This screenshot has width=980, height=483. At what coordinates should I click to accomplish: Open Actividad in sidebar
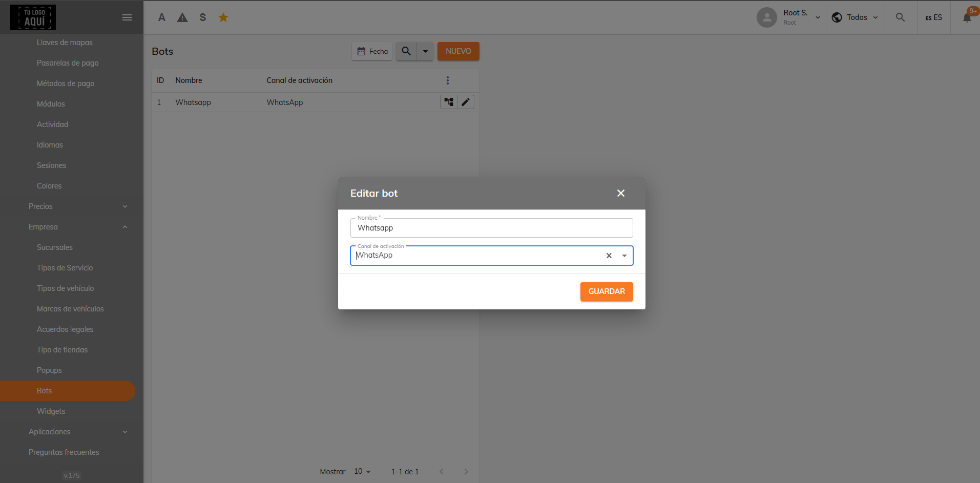click(x=52, y=124)
